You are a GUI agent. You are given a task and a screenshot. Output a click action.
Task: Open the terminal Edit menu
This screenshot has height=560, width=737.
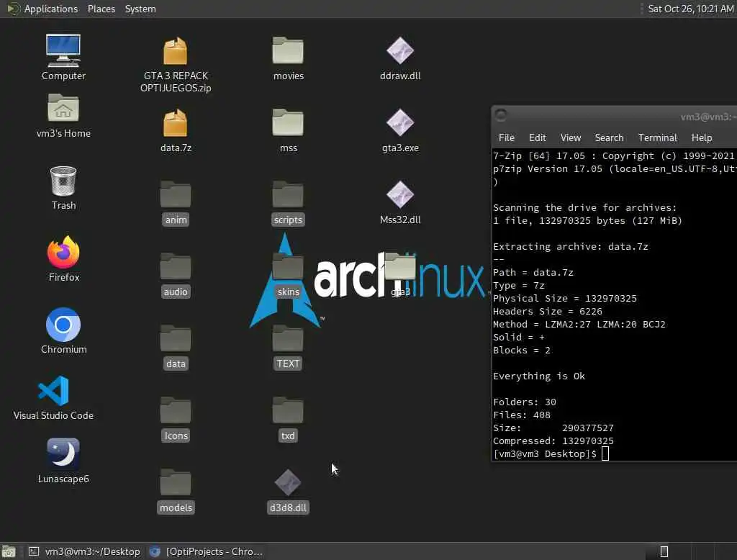click(537, 137)
